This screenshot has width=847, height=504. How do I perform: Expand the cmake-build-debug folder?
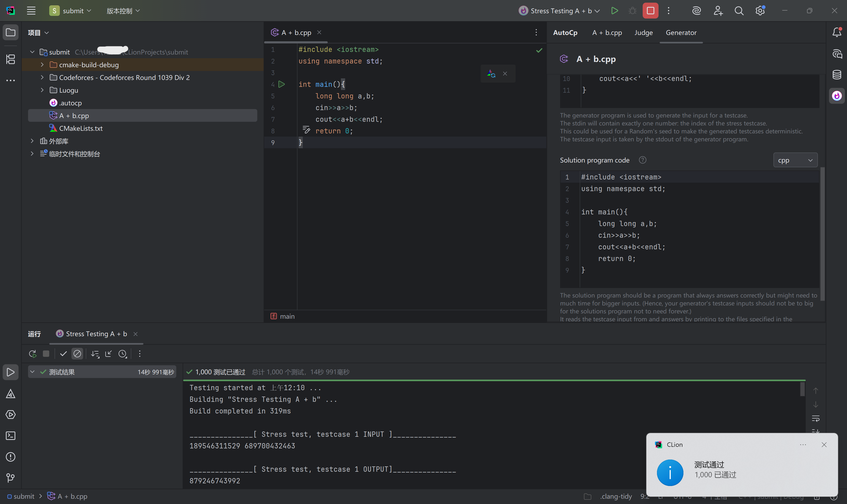(42, 65)
